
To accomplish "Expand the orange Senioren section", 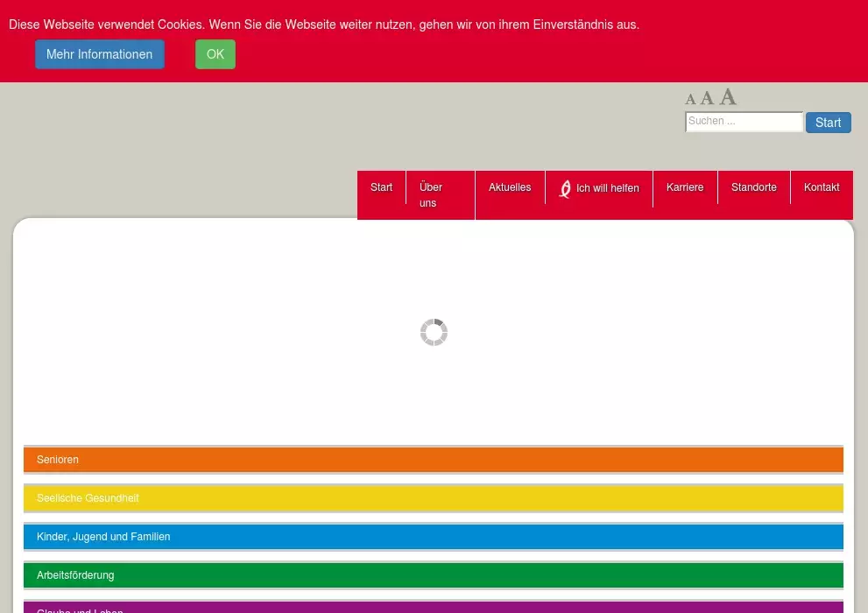I will [433, 460].
